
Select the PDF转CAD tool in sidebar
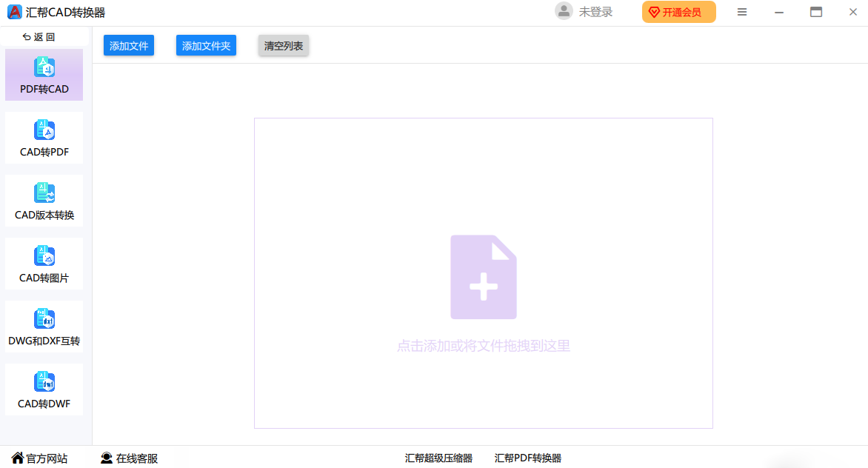pyautogui.click(x=44, y=74)
